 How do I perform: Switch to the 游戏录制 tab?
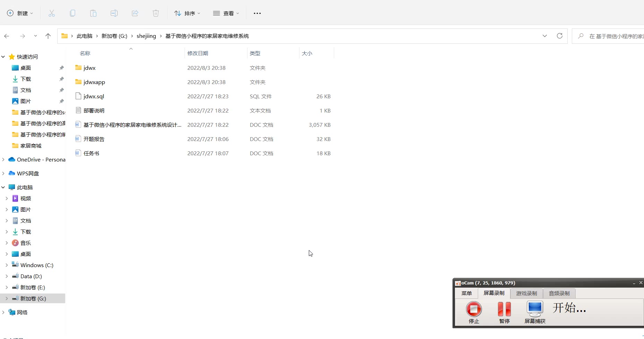pyautogui.click(x=526, y=293)
